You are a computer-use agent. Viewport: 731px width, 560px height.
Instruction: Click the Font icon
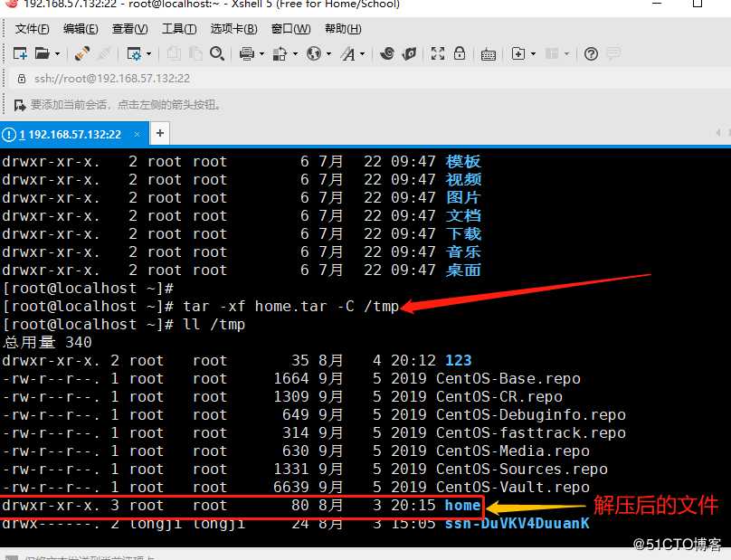tap(347, 53)
